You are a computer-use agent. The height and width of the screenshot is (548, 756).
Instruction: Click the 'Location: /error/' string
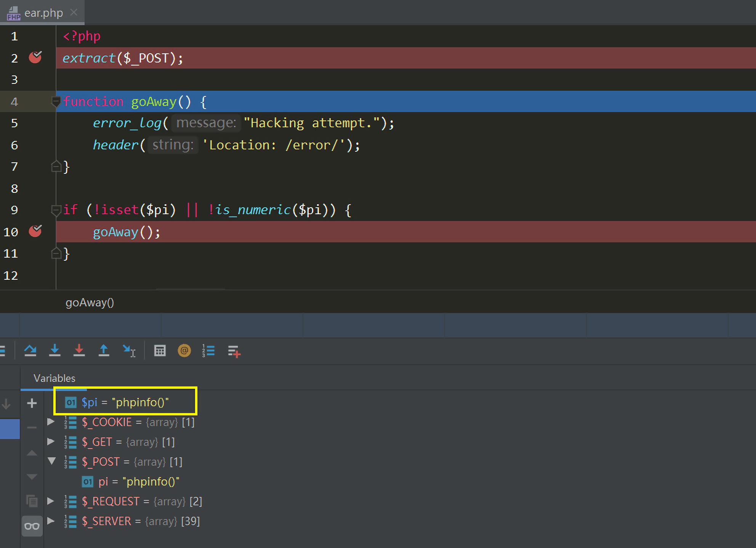click(274, 145)
